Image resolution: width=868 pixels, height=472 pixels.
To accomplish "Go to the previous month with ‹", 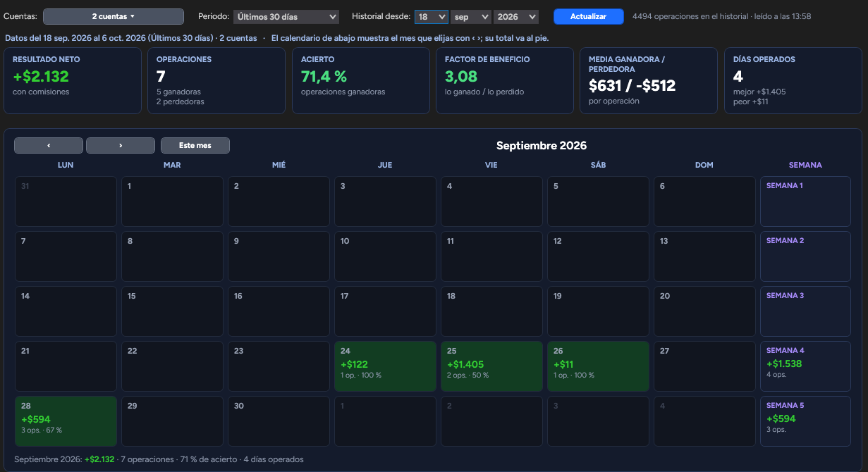I will (x=49, y=145).
